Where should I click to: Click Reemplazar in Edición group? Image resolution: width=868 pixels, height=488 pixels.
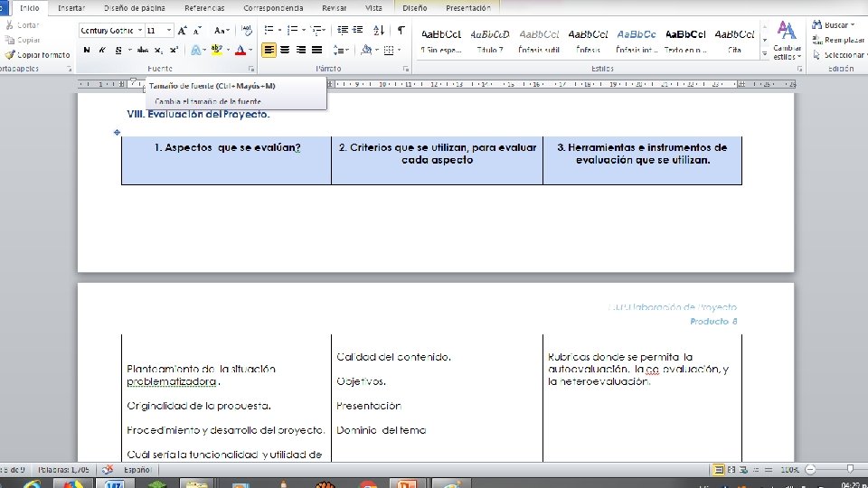(838, 40)
